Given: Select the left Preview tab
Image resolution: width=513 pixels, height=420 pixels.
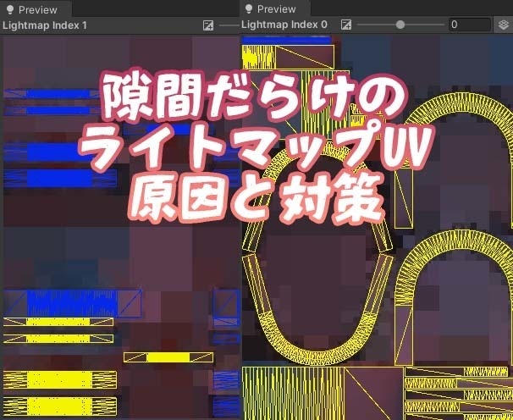Looking at the screenshot, I should click(x=36, y=9).
